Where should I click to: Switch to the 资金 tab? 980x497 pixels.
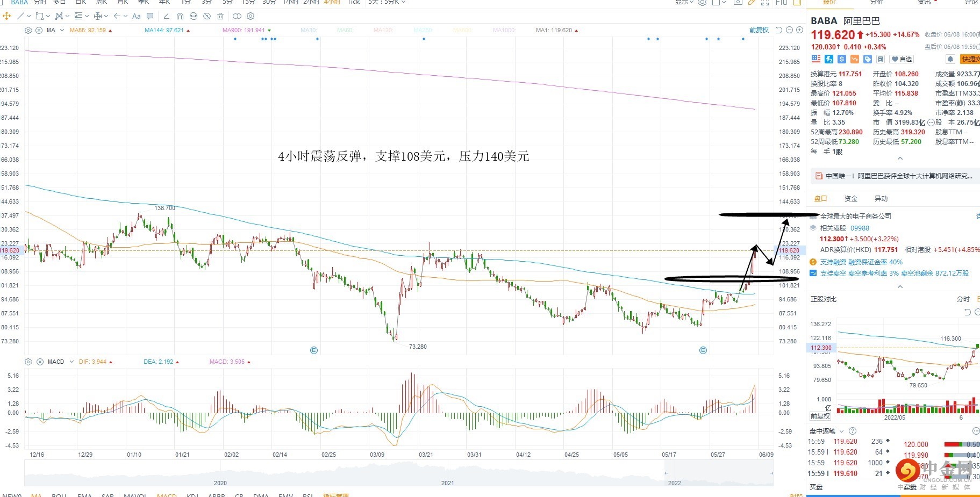851,199
